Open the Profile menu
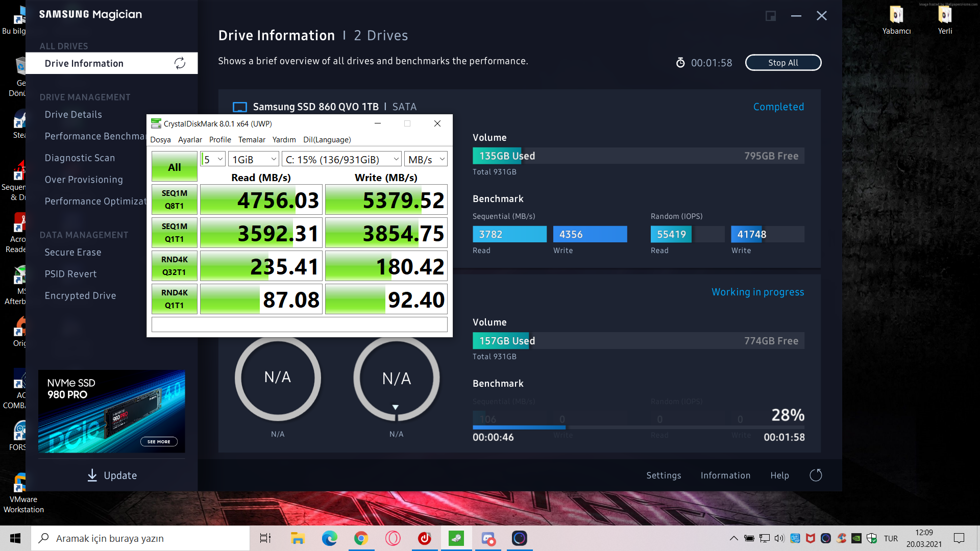Viewport: 980px width, 551px height. [x=220, y=139]
